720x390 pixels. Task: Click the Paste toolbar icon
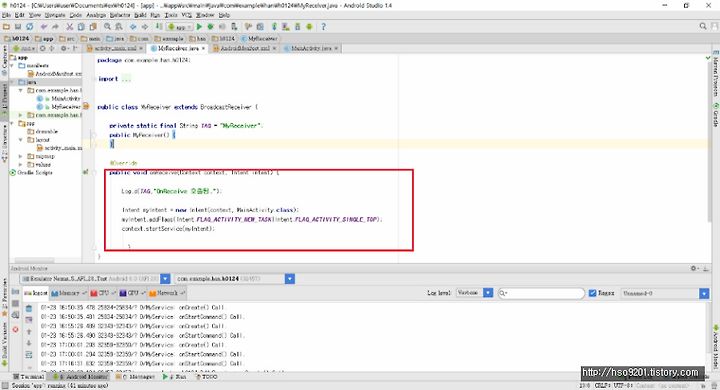[x=93, y=27]
